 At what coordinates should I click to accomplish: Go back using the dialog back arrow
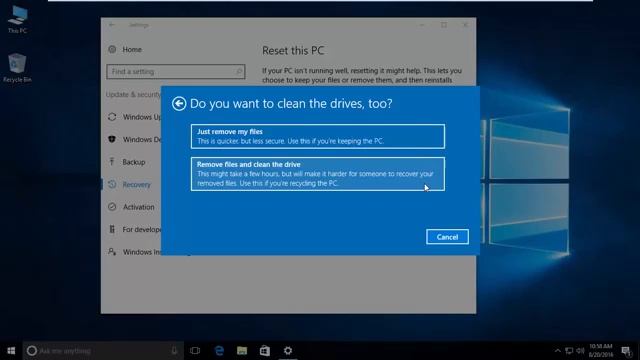[x=179, y=104]
